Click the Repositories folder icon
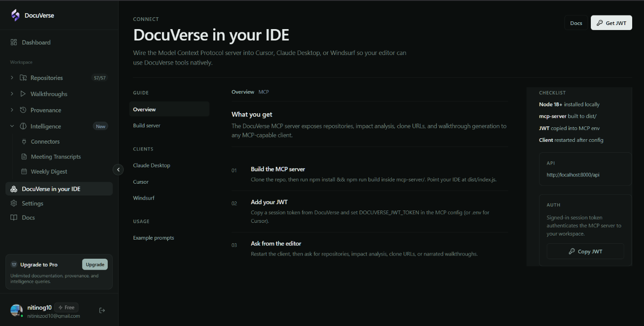The width and height of the screenshot is (644, 326). pos(23,78)
